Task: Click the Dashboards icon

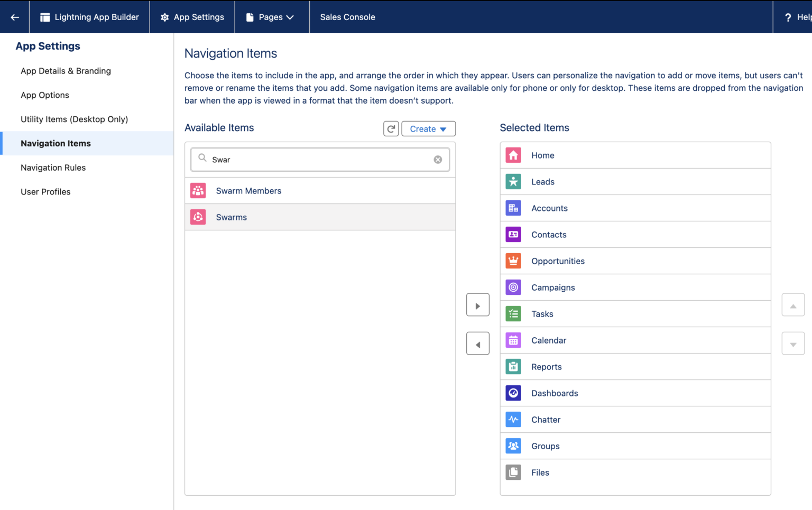Action: 513,393
